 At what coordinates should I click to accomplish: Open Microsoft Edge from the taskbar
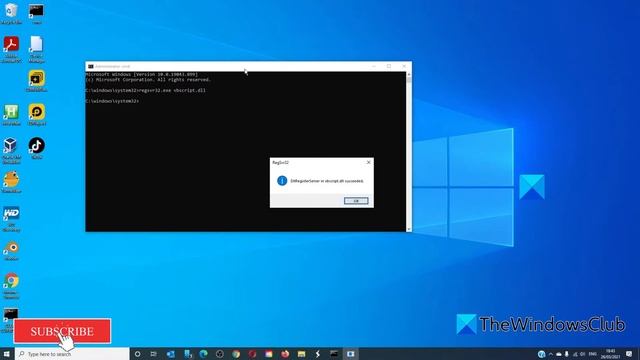pos(203,354)
